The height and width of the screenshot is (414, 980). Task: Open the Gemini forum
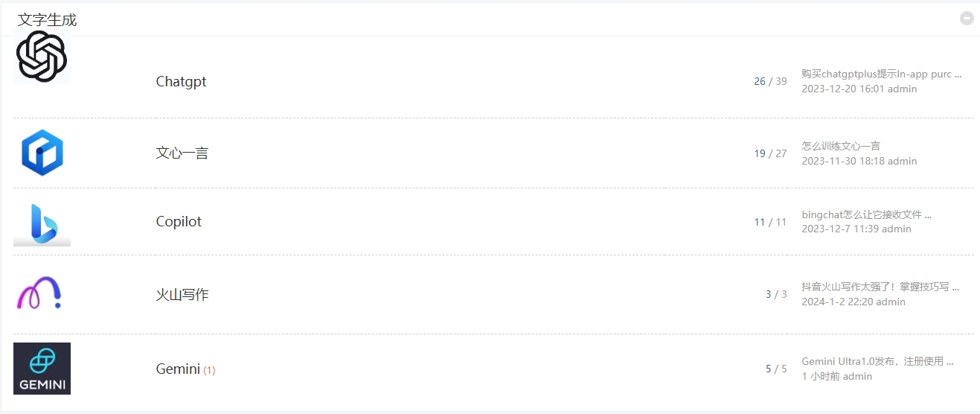pyautogui.click(x=178, y=369)
